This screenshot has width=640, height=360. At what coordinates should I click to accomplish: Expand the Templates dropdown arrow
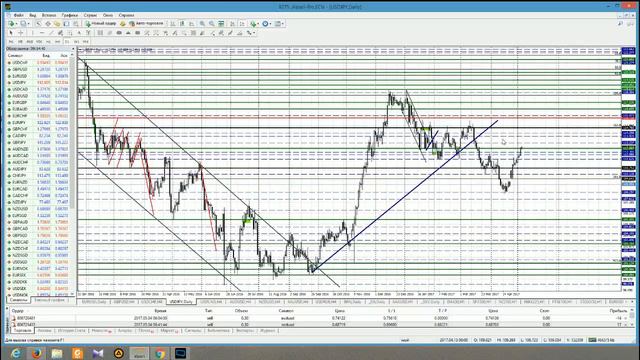283,24
